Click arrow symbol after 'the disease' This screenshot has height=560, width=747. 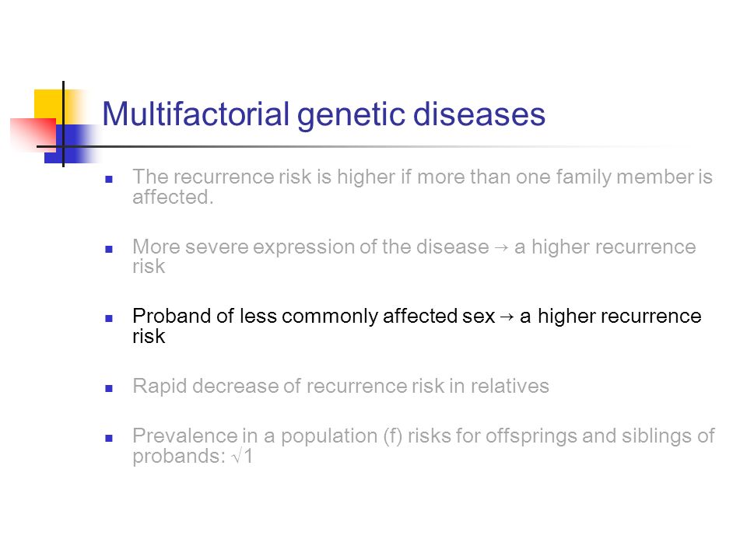point(502,247)
